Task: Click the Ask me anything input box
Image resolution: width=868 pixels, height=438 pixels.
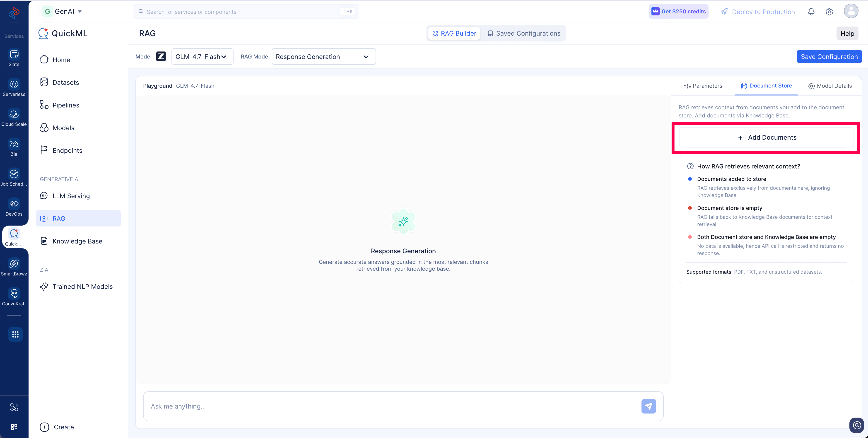Action: pos(403,406)
